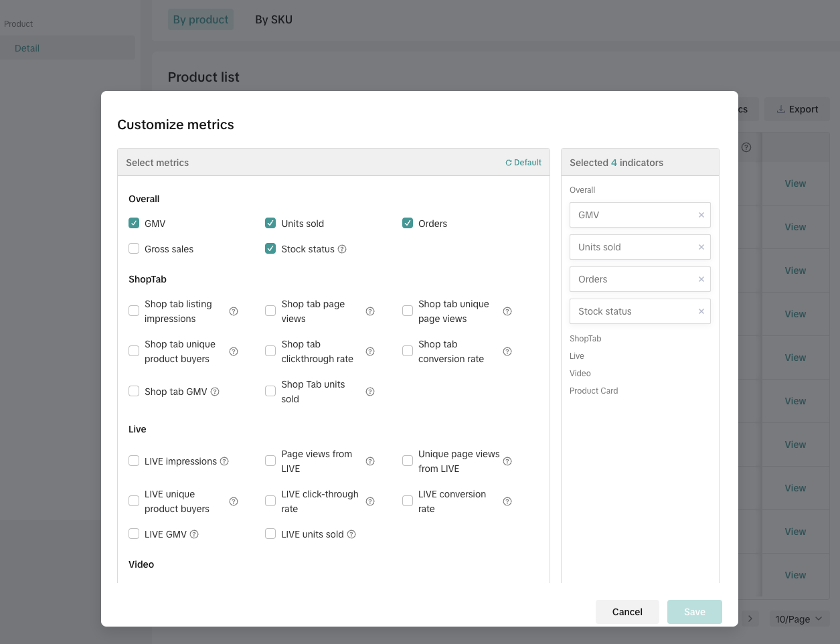Image resolution: width=840 pixels, height=644 pixels.
Task: Click info icon next to LIVE impressions
Action: tap(224, 461)
